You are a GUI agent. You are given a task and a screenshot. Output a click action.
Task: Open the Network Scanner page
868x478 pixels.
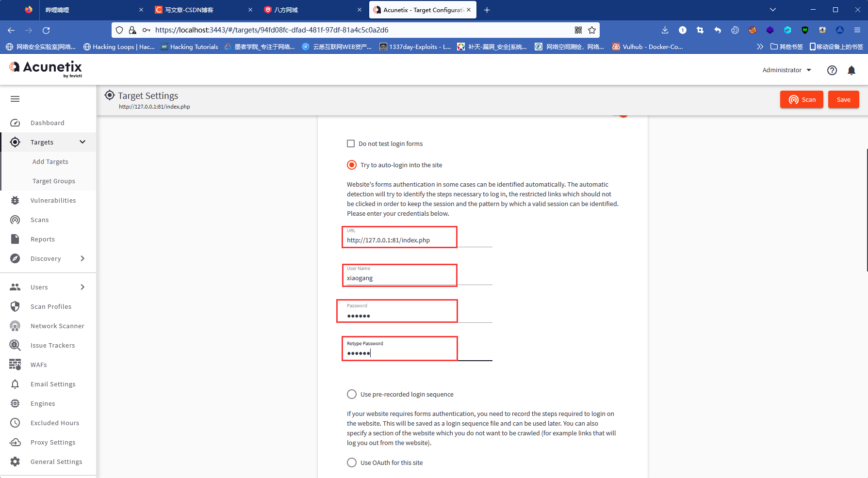(57, 326)
